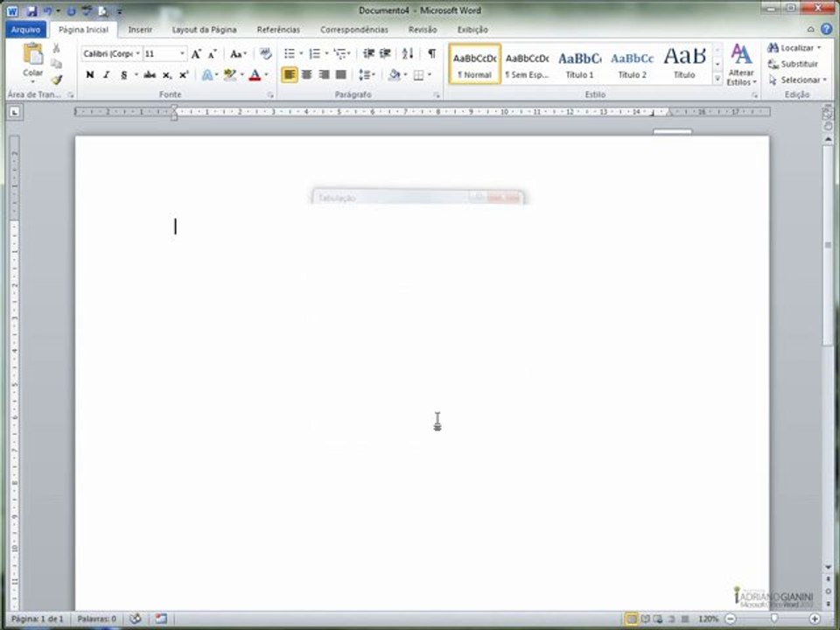Click the Save icon in quick access toolbar
Screen dimensions: 840x630
click(x=31, y=10)
